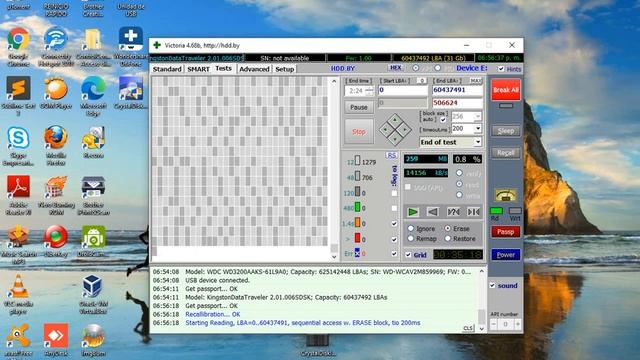Click the reverse scan arrow button
This screenshot has width=640, height=360.
click(433, 212)
